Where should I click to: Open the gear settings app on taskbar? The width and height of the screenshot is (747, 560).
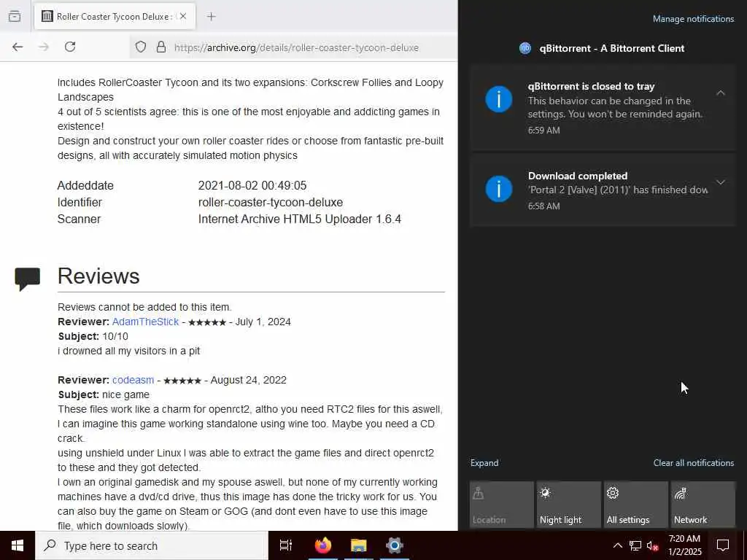(x=395, y=545)
